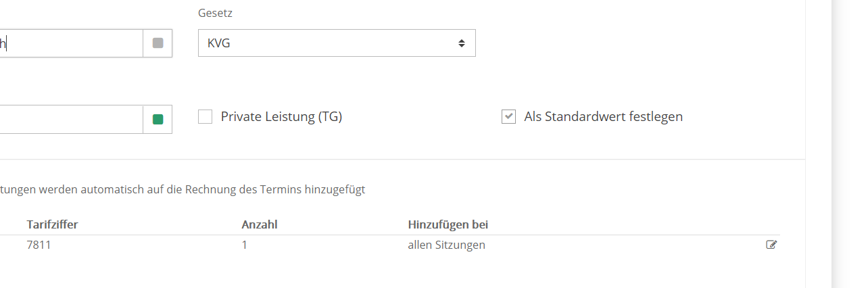The width and height of the screenshot is (868, 288).
Task: Click the Hinzufügen bei column header
Action: pyautogui.click(x=448, y=224)
